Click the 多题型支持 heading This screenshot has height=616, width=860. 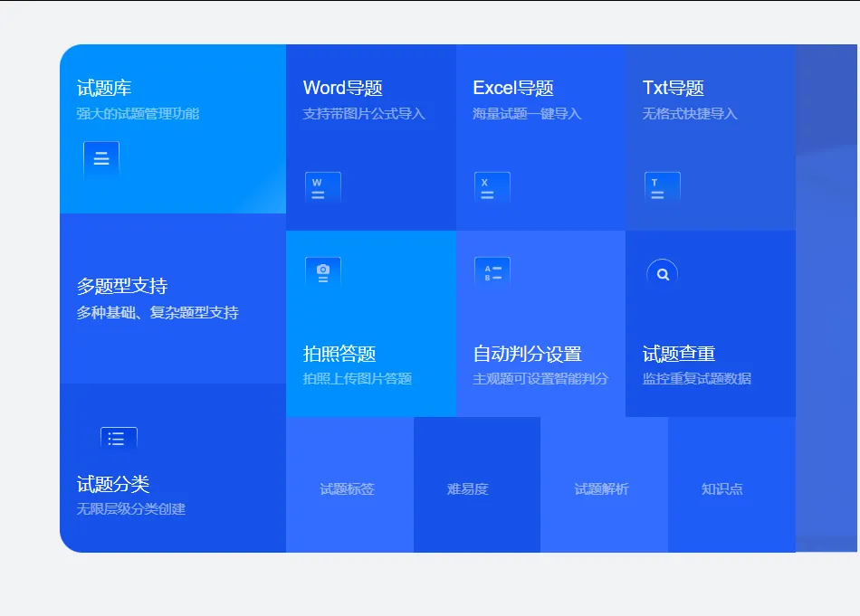(x=122, y=286)
